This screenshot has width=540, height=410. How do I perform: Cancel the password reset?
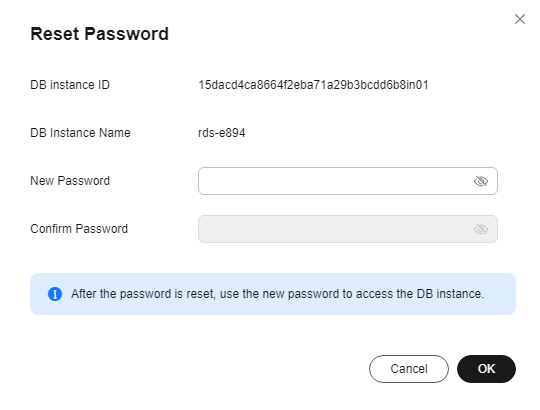(409, 369)
